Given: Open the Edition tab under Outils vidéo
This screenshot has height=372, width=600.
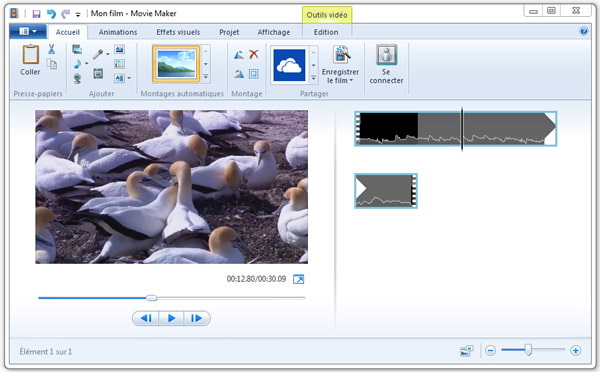Looking at the screenshot, I should 326,32.
